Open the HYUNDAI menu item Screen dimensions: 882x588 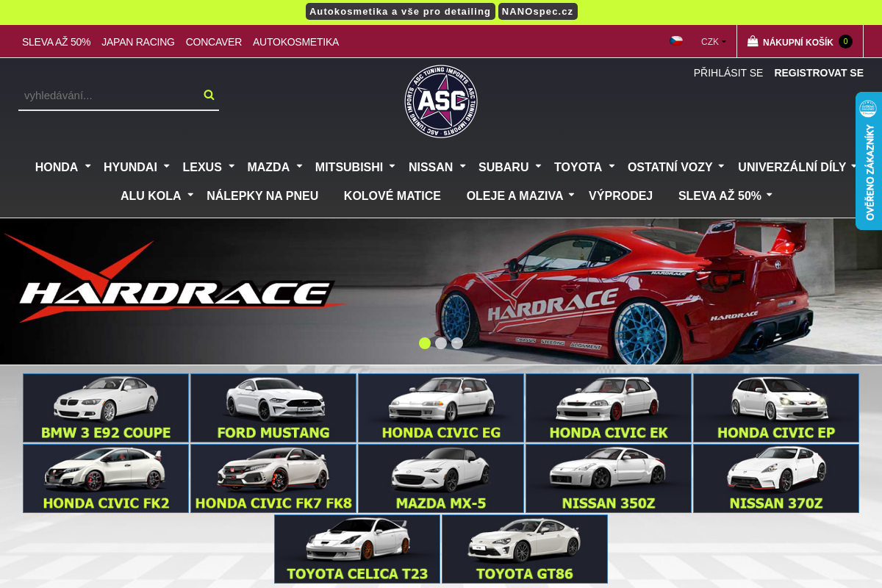tap(130, 167)
